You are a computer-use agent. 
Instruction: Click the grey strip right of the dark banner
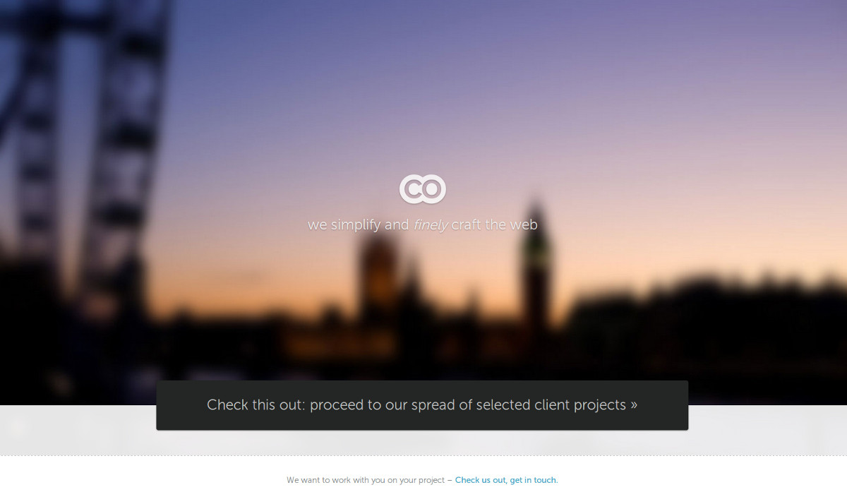767,430
